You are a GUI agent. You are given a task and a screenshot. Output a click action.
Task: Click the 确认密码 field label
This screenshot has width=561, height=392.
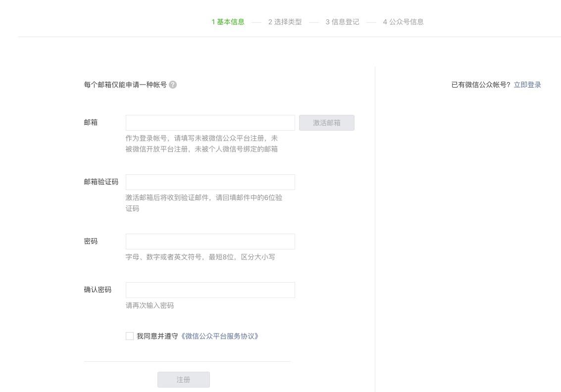98,290
